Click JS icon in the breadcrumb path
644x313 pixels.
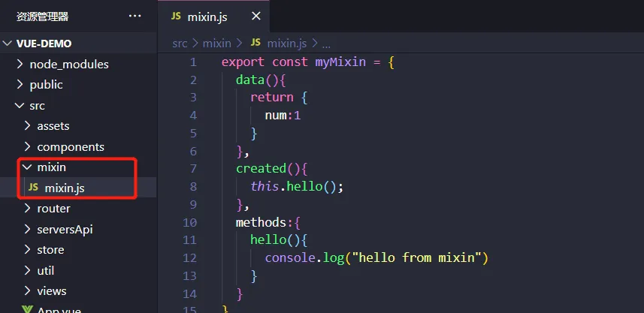coord(255,43)
